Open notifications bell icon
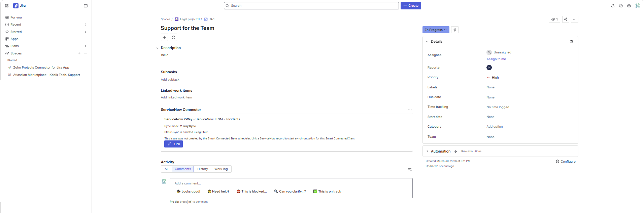The height and width of the screenshot is (213, 644). tap(613, 6)
